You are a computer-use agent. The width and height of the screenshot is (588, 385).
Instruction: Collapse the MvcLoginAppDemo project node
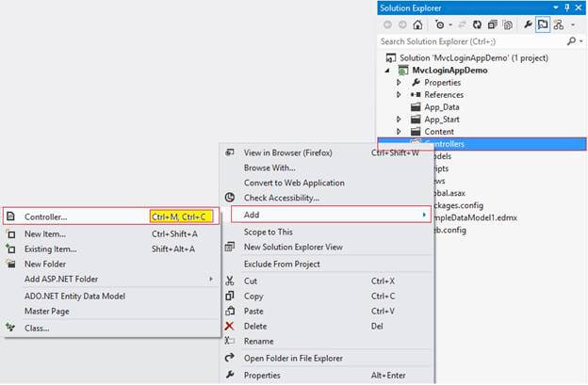387,71
